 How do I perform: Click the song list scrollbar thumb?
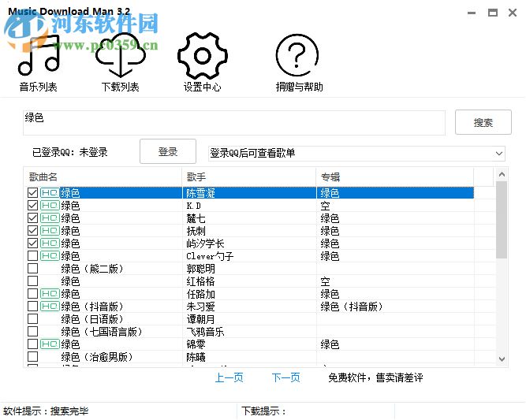pyautogui.click(x=502, y=220)
